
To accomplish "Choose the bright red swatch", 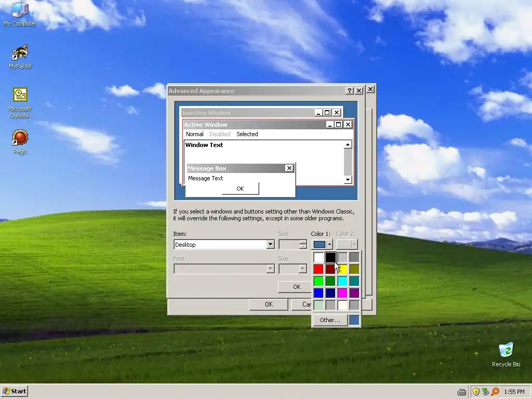I will [318, 269].
